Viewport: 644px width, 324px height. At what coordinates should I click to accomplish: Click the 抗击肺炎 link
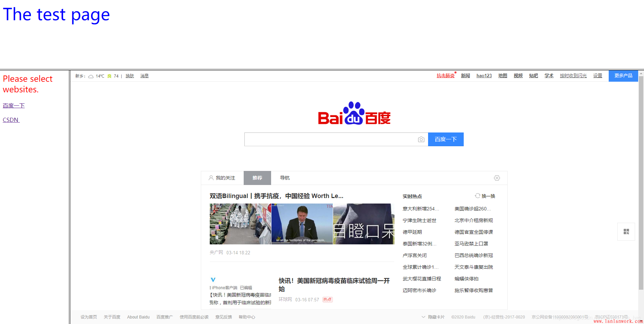(x=445, y=76)
